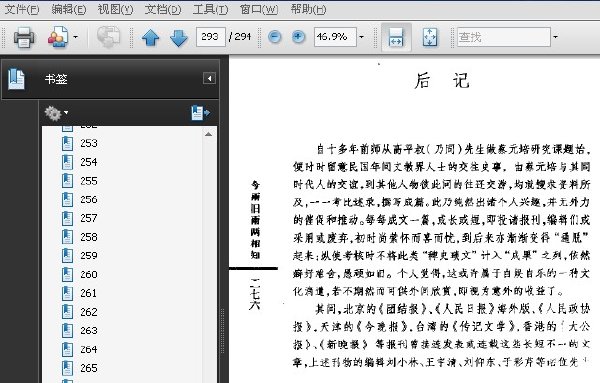The width and height of the screenshot is (600, 383).
Task: Select bookmark 258
Action: (80, 237)
